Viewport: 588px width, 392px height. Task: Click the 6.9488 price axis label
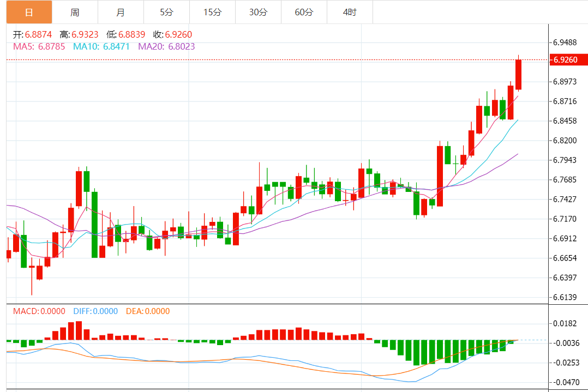click(x=565, y=43)
